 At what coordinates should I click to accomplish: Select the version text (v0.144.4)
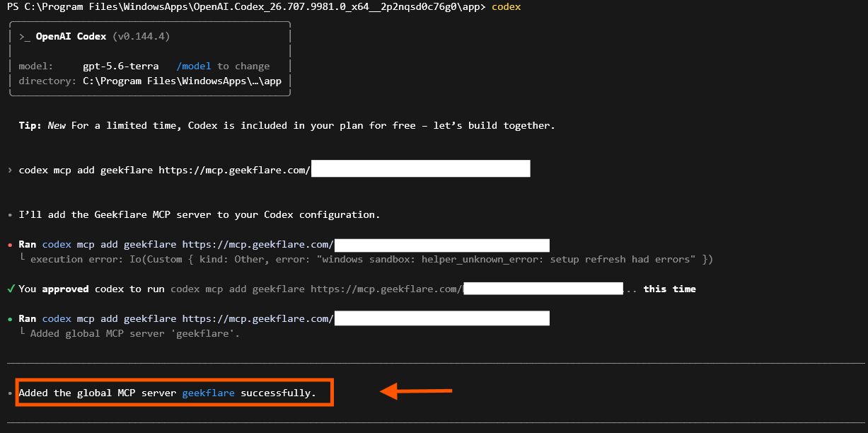pyautogui.click(x=141, y=36)
